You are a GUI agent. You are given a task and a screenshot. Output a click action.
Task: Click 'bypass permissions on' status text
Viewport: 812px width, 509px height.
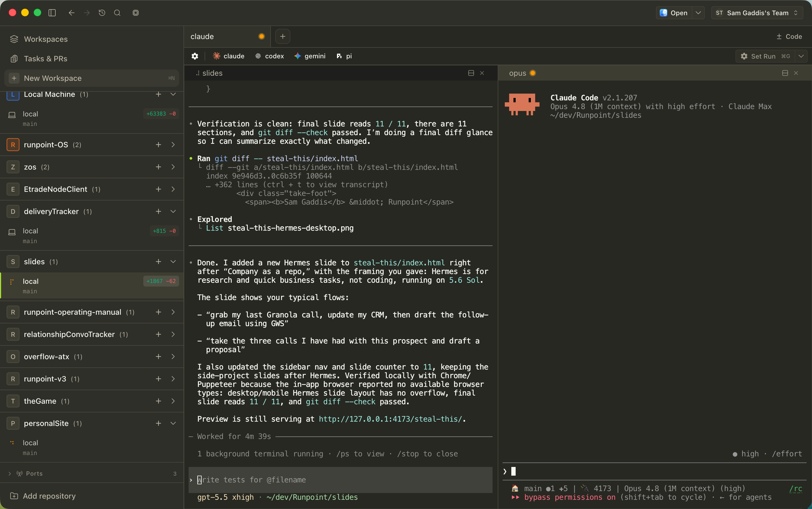coord(570,497)
